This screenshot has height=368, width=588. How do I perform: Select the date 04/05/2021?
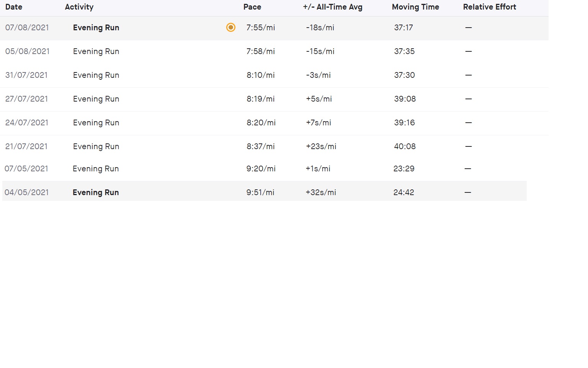[27, 192]
